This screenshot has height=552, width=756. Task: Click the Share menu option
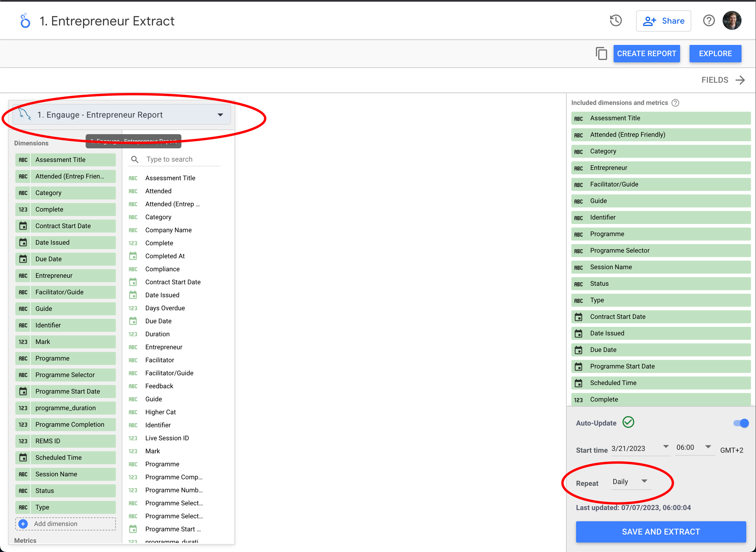pyautogui.click(x=664, y=21)
